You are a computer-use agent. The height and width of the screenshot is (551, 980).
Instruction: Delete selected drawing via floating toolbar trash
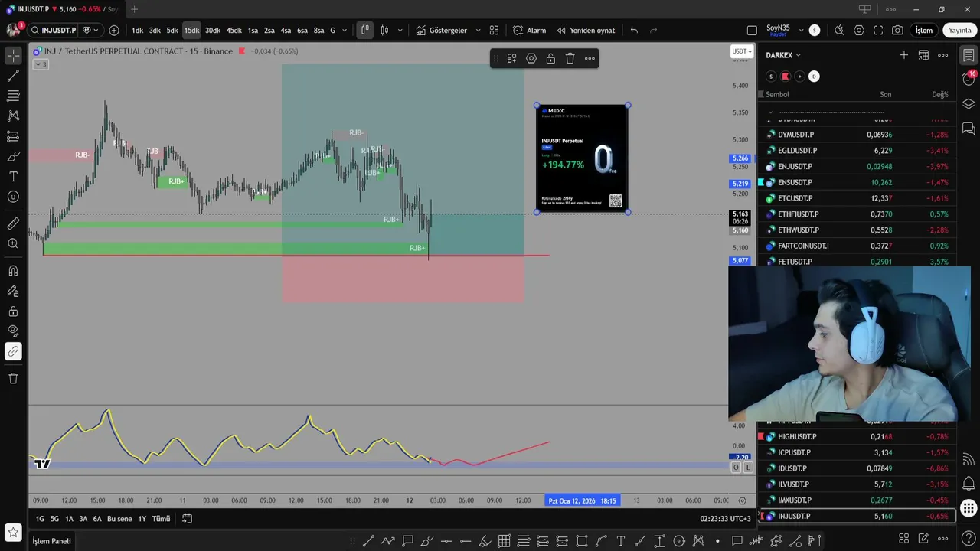point(570,58)
